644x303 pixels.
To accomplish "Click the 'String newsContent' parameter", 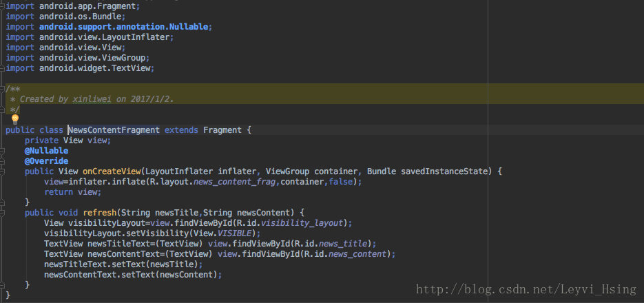I will 247,213.
